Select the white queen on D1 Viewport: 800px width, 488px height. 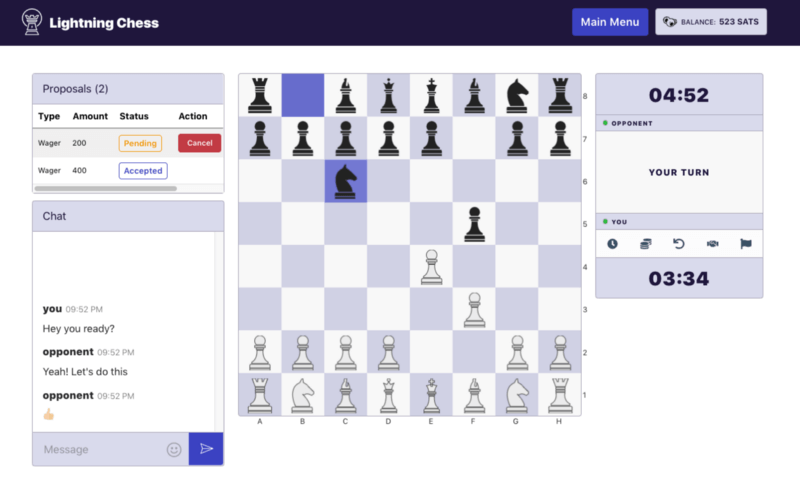[388, 395]
